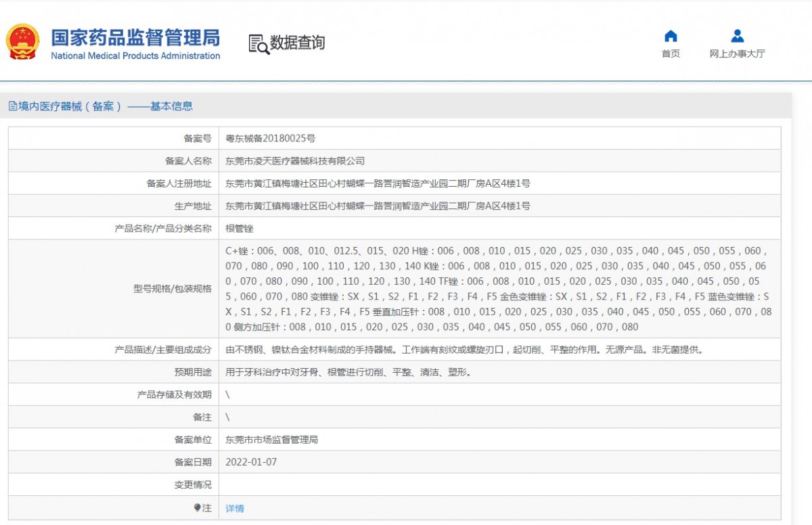Image resolution: width=812 pixels, height=525 pixels.
Task: Click the document icon before 境内医疗器械
Action: click(x=12, y=106)
